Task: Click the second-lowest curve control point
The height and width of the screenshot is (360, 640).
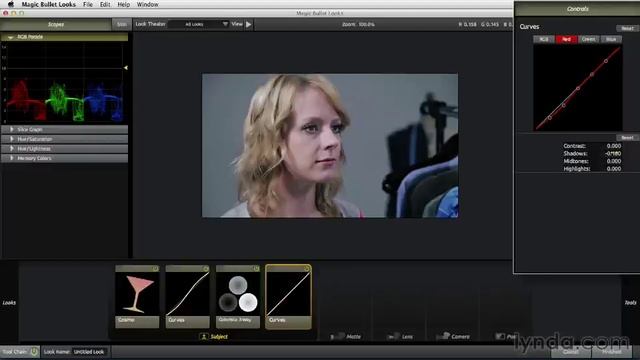Action: tap(564, 105)
